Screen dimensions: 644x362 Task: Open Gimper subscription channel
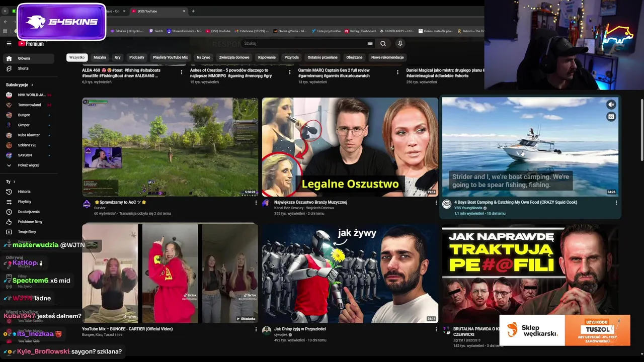coord(29,125)
